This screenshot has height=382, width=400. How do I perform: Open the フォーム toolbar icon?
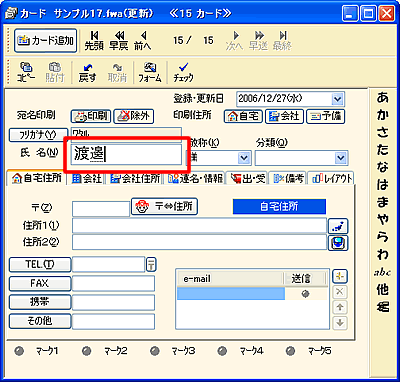tap(150, 72)
